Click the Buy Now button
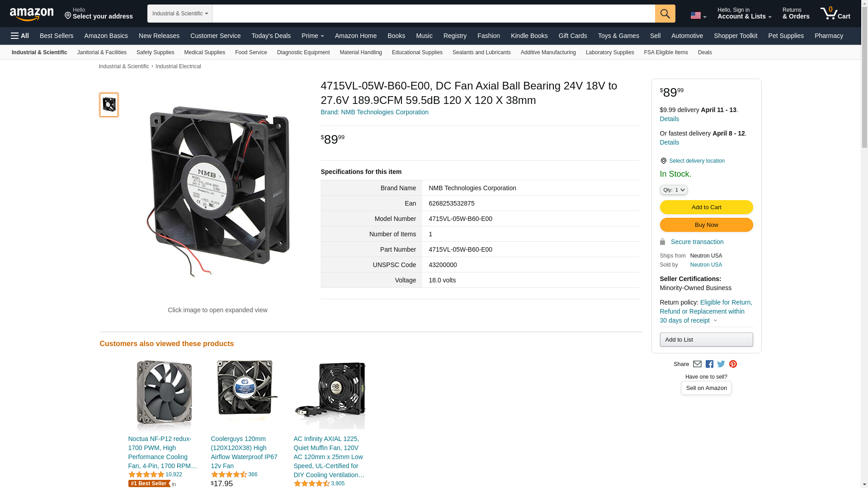Screen dimensions: 868x488 tap(706, 225)
